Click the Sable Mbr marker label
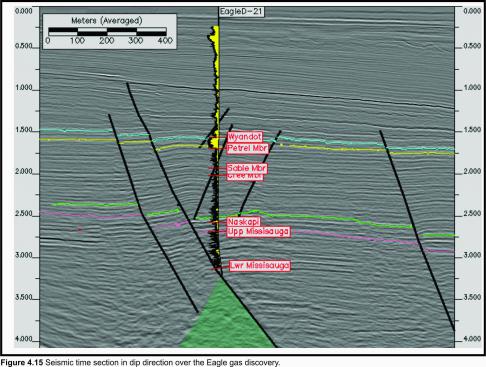 point(247,168)
